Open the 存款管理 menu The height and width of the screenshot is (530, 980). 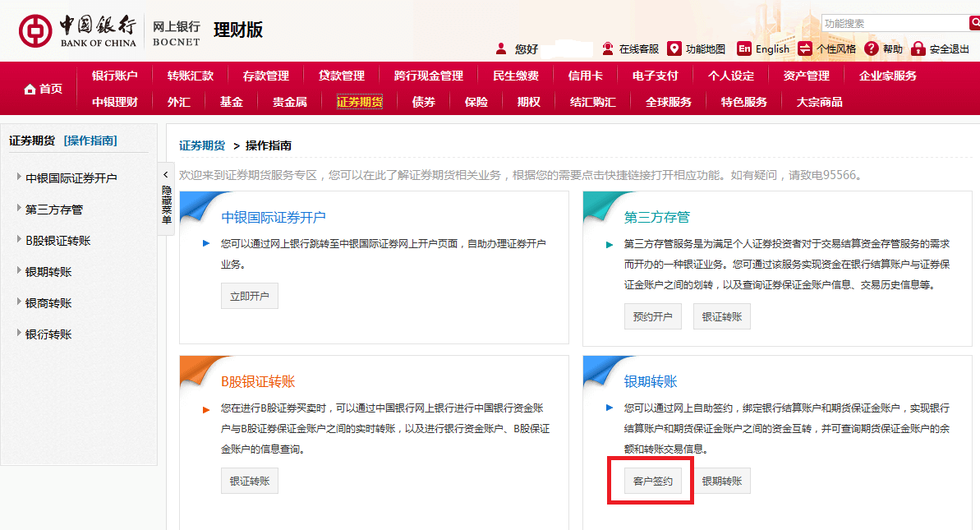(x=265, y=76)
